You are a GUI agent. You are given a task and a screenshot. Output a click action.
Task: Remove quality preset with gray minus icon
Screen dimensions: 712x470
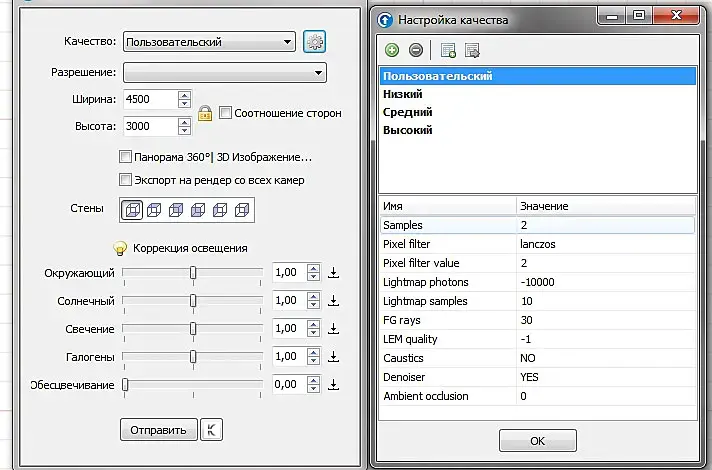pos(415,50)
